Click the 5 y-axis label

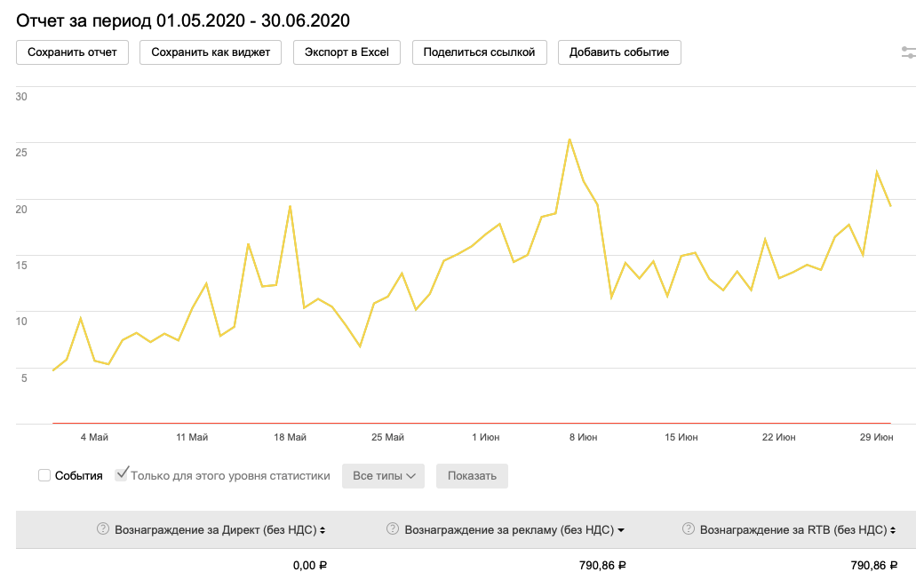24,378
